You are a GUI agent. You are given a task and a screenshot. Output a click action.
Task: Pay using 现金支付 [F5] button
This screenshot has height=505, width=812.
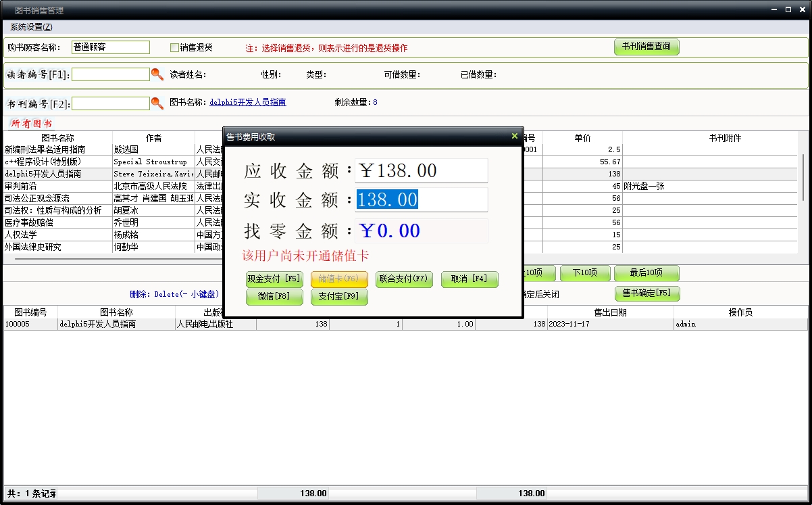[274, 279]
